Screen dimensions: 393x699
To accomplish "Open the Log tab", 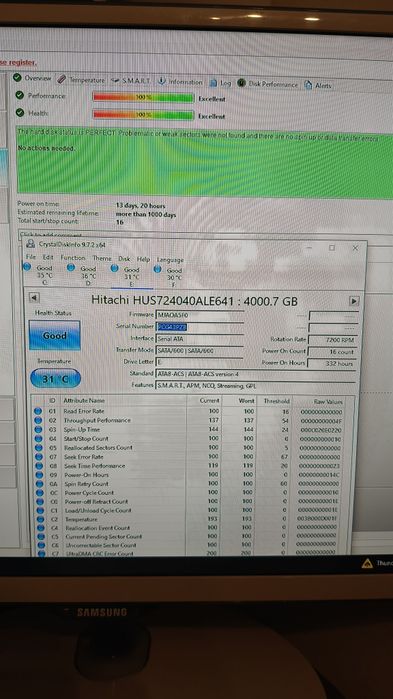I will tap(220, 83).
